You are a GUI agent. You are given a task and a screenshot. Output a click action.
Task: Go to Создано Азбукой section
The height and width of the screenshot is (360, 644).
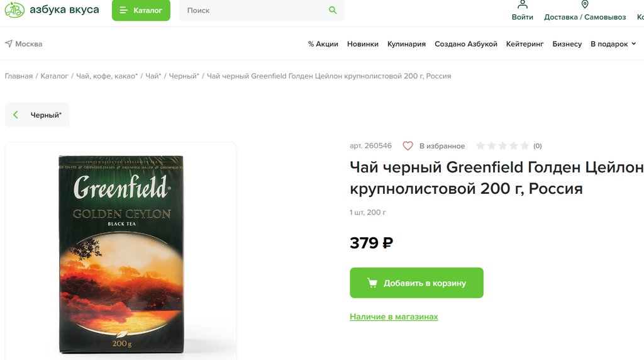coord(466,44)
